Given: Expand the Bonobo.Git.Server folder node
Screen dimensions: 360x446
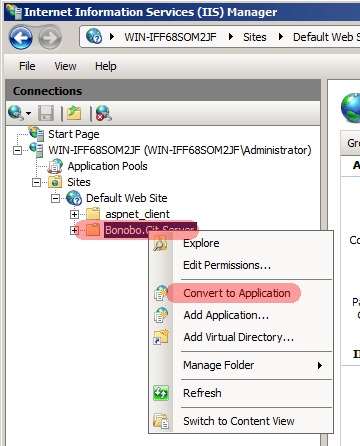Looking at the screenshot, I should 74,230.
